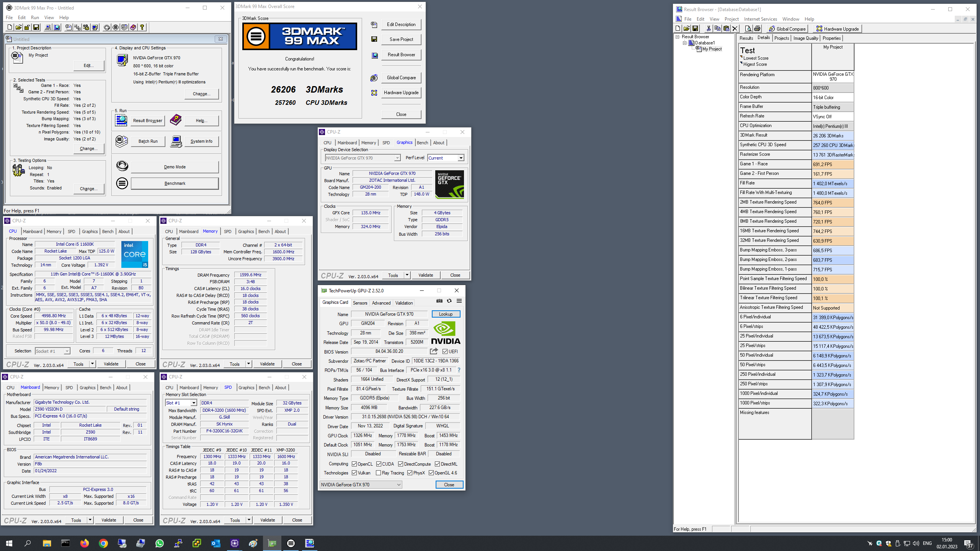The width and height of the screenshot is (980, 551).
Task: Click Save floppy icon in 3DMark toolbar
Action: (36, 27)
